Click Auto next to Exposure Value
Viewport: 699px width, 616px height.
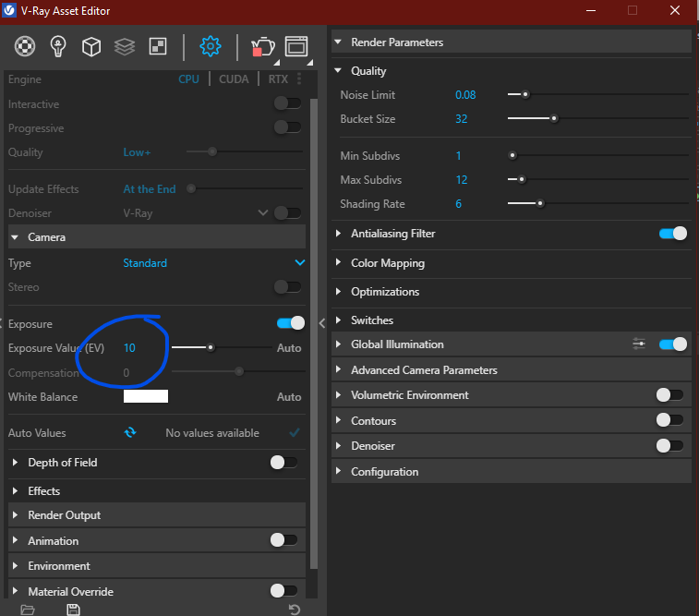point(289,348)
